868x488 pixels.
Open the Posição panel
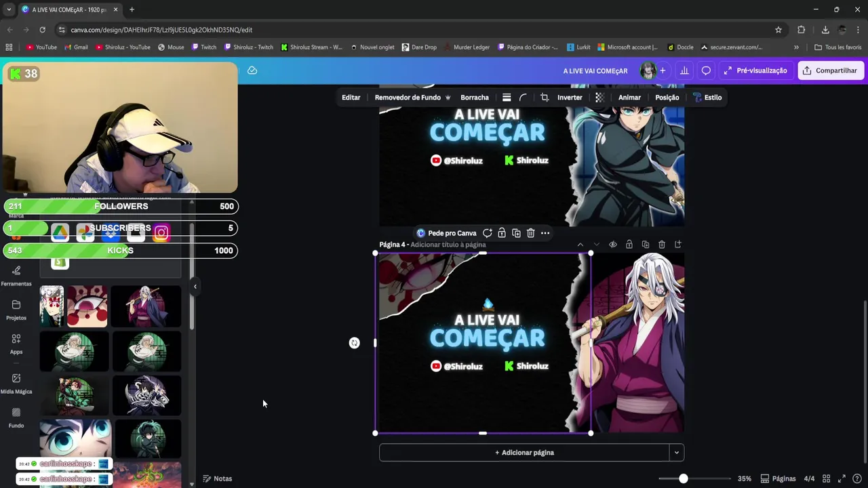(x=667, y=98)
